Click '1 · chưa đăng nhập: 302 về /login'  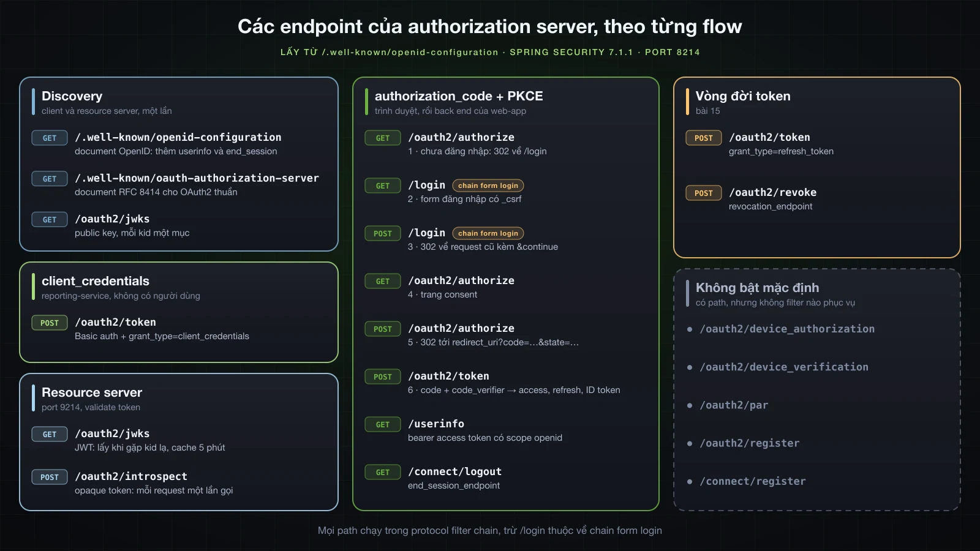tap(477, 151)
